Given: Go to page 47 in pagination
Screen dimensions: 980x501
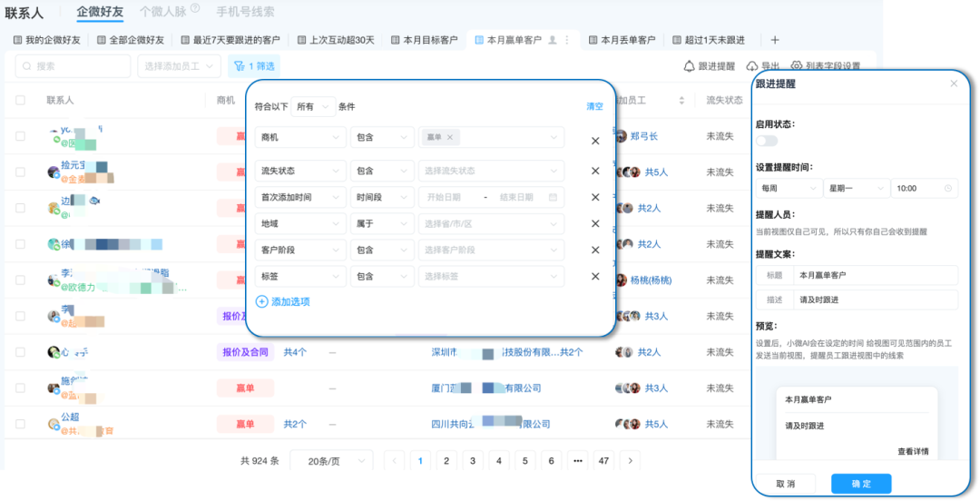Looking at the screenshot, I should click(603, 461).
